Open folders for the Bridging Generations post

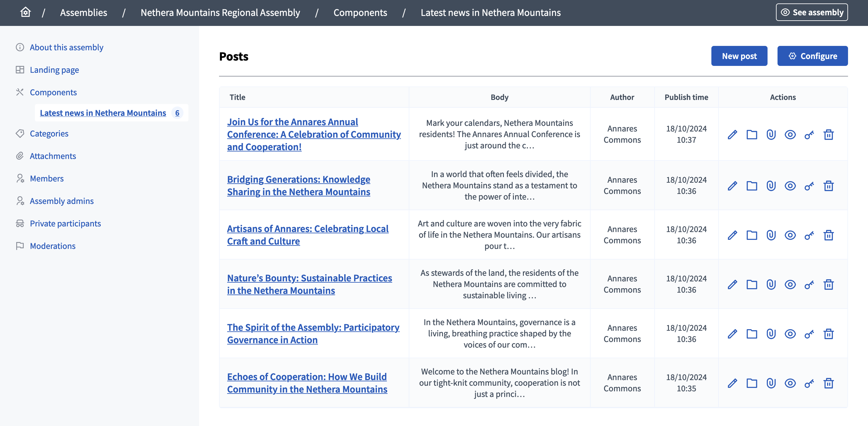(x=751, y=186)
